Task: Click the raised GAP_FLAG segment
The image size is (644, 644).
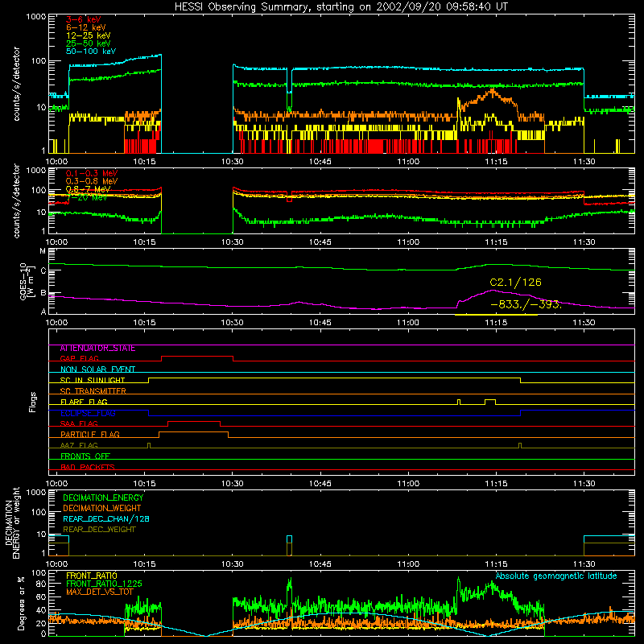Action: tap(197, 357)
